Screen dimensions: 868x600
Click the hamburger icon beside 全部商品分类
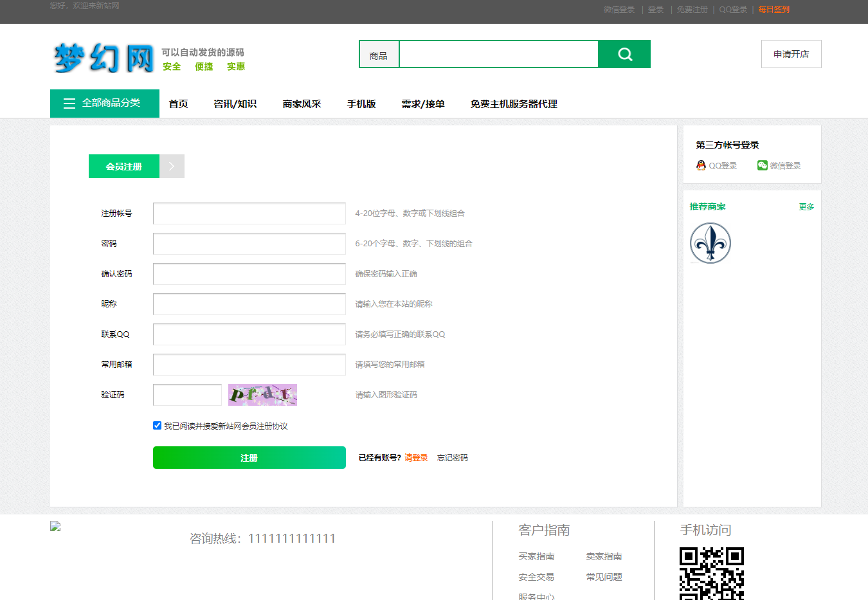click(x=69, y=104)
